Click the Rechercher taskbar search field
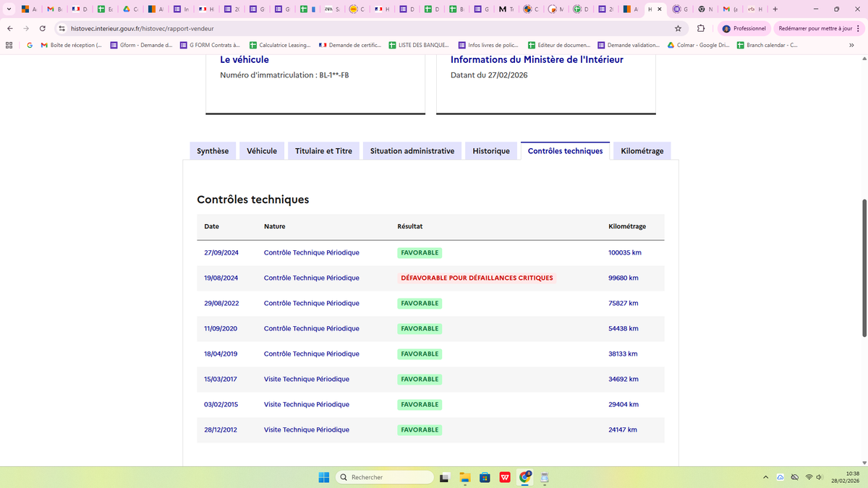The width and height of the screenshot is (868, 488). point(385,477)
